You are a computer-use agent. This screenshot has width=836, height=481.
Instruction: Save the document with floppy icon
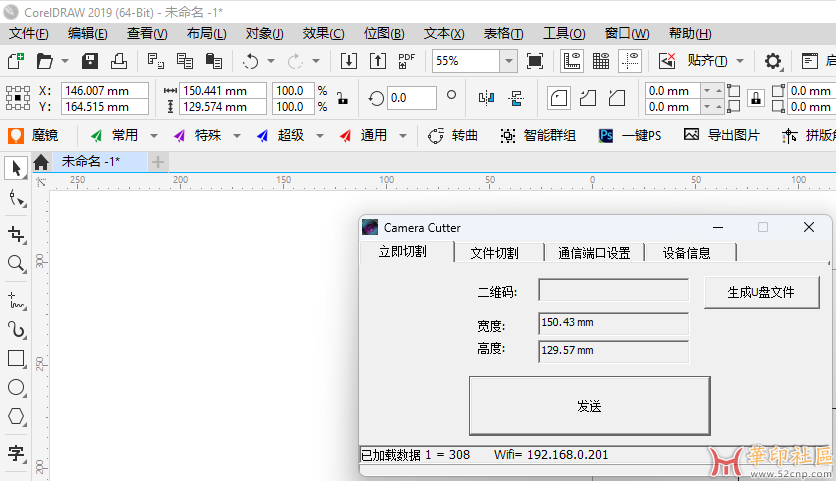(90, 61)
